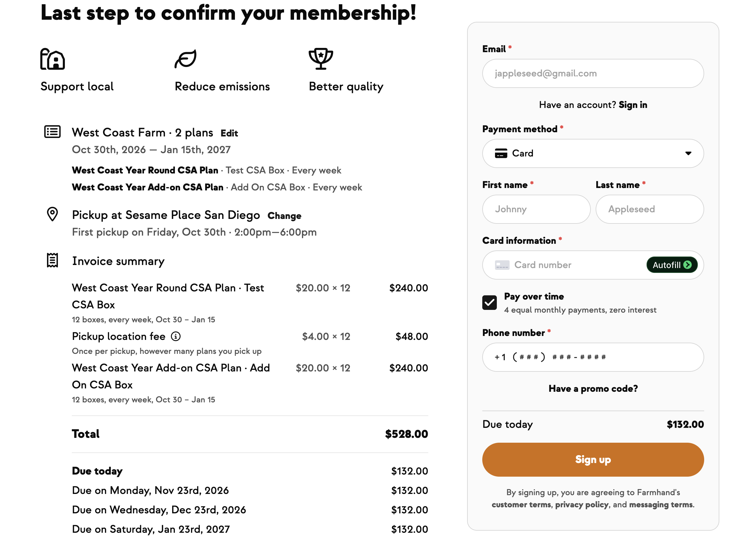Click the orange Sign up button
The width and height of the screenshot is (756, 547).
tap(593, 460)
